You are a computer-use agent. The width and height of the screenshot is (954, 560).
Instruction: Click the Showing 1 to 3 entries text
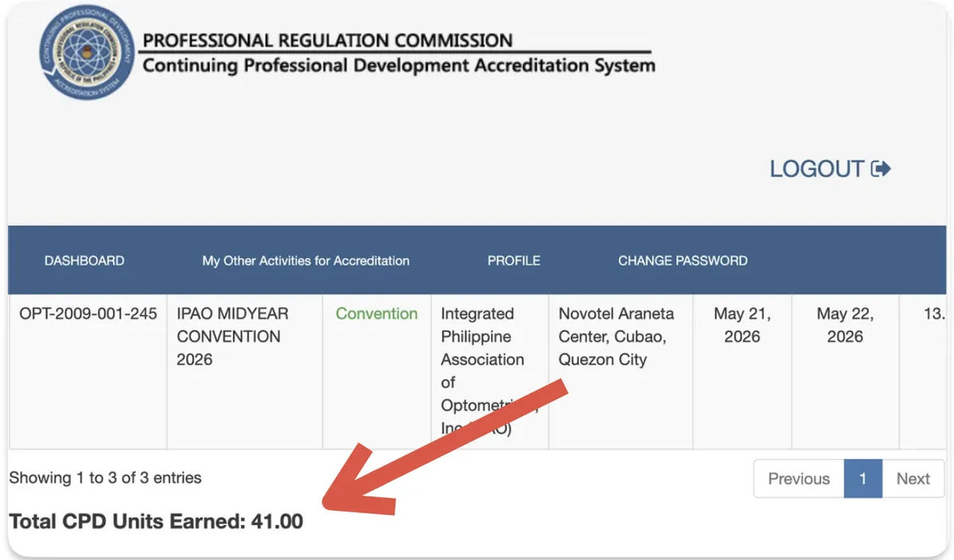point(105,478)
